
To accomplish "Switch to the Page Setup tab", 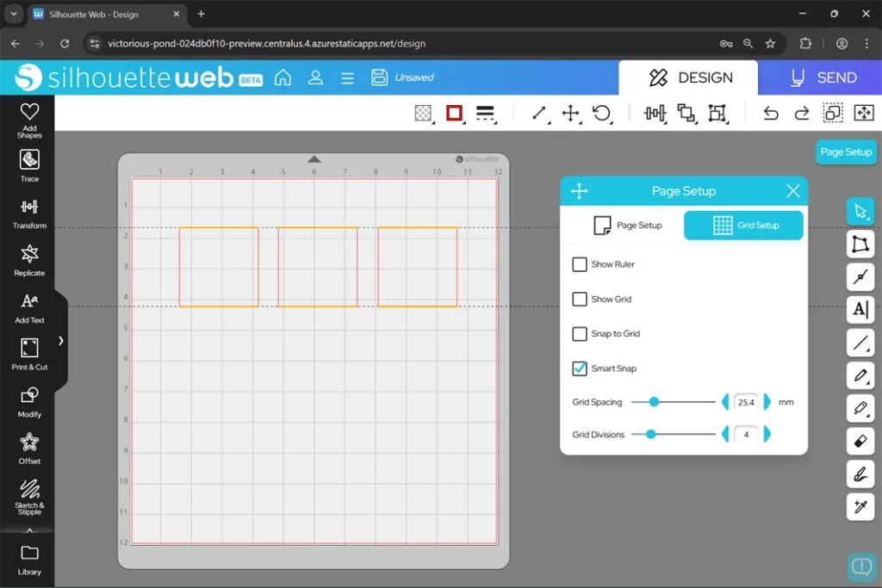I will click(628, 226).
